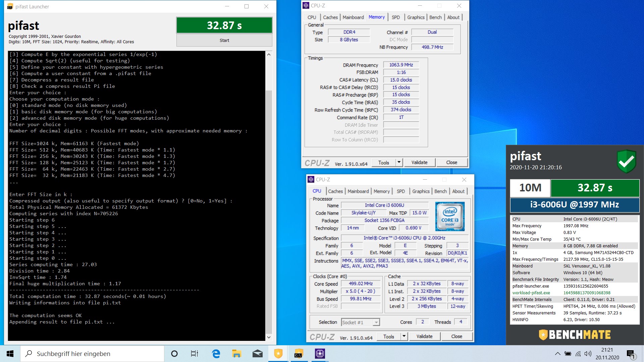Open File Explorer from the taskbar
The width and height of the screenshot is (644, 362).
click(x=236, y=354)
